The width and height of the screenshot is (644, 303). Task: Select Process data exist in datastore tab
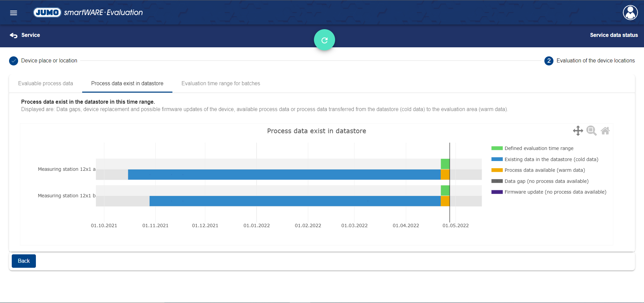[x=127, y=84]
